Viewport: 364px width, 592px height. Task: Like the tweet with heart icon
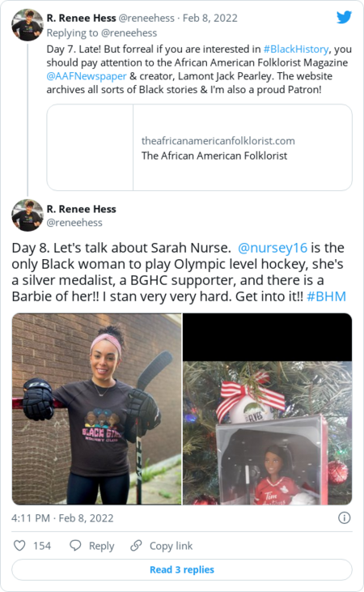coord(19,546)
